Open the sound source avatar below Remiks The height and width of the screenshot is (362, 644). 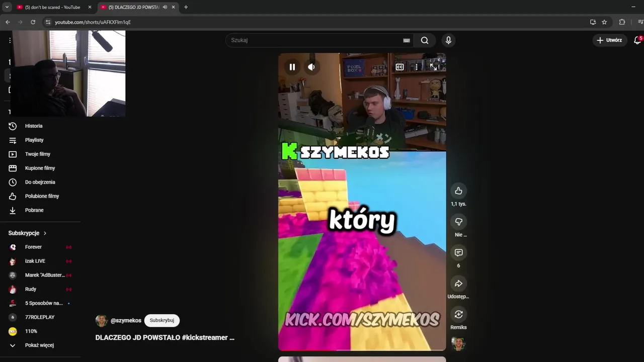click(x=458, y=344)
